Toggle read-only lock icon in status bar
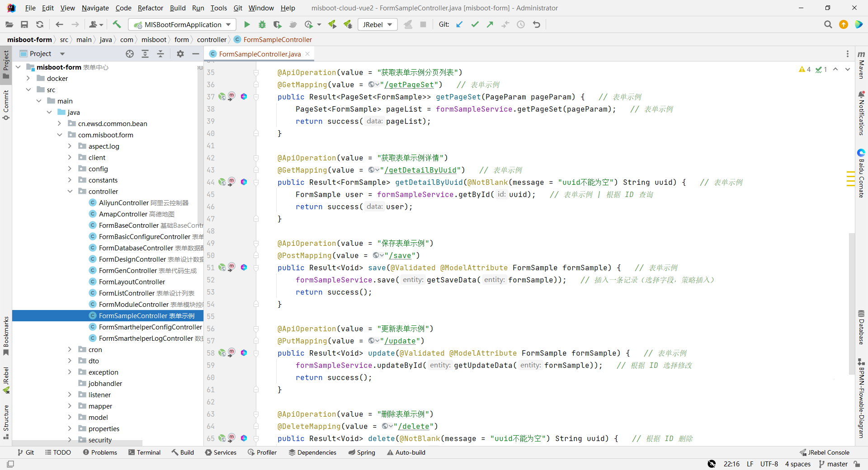 coord(857,464)
